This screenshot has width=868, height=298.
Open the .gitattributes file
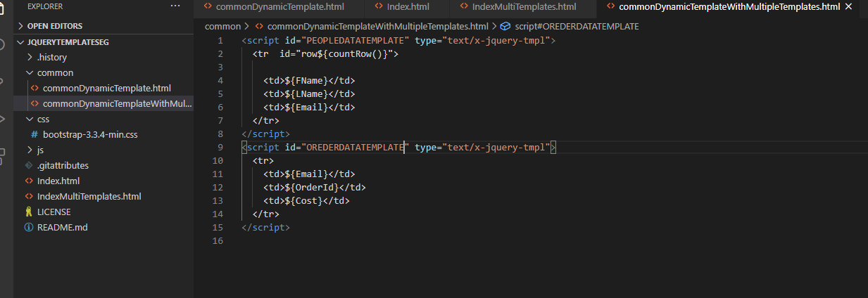(x=63, y=165)
